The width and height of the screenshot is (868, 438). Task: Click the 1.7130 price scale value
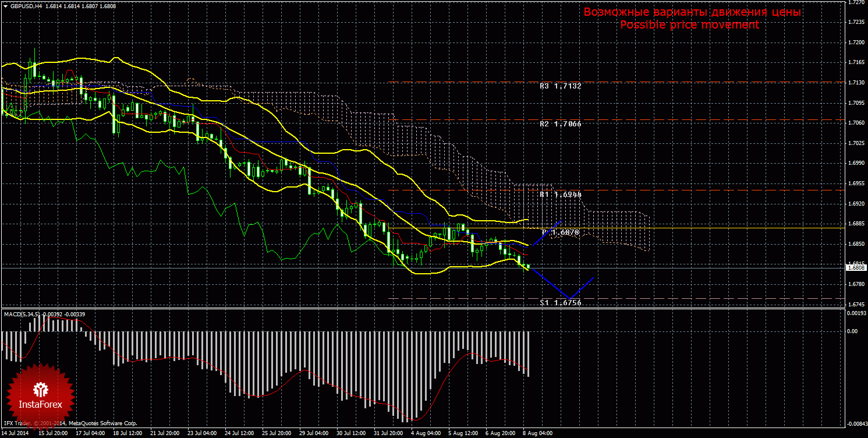[856, 83]
